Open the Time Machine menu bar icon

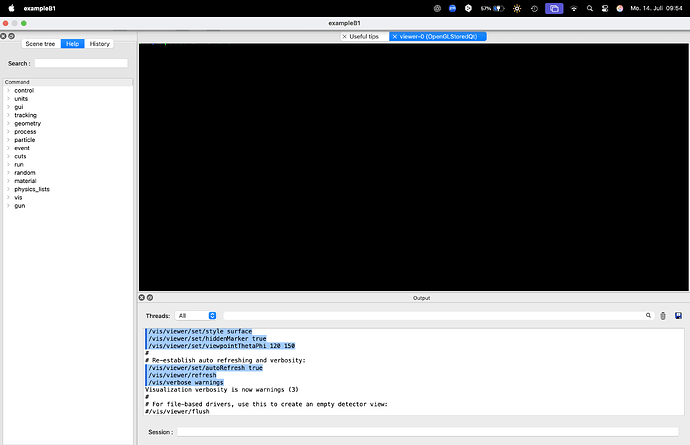[x=534, y=8]
